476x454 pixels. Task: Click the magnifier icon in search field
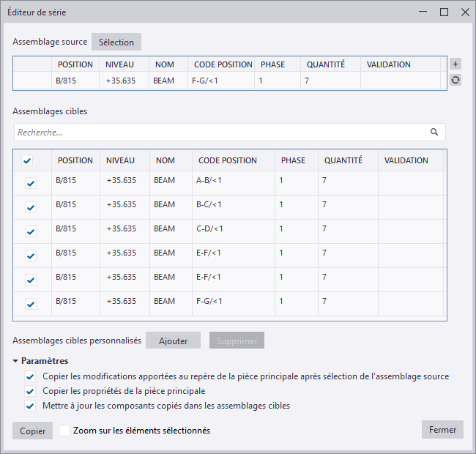tap(434, 133)
